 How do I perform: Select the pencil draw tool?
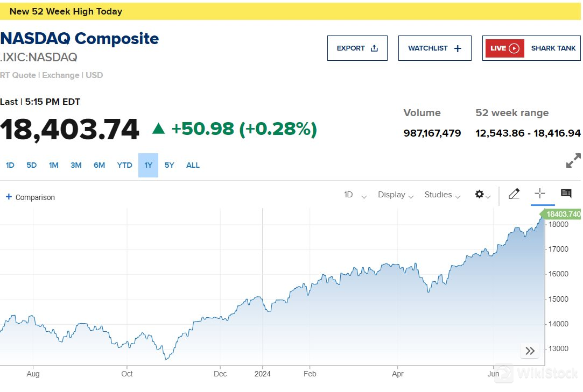pyautogui.click(x=514, y=194)
